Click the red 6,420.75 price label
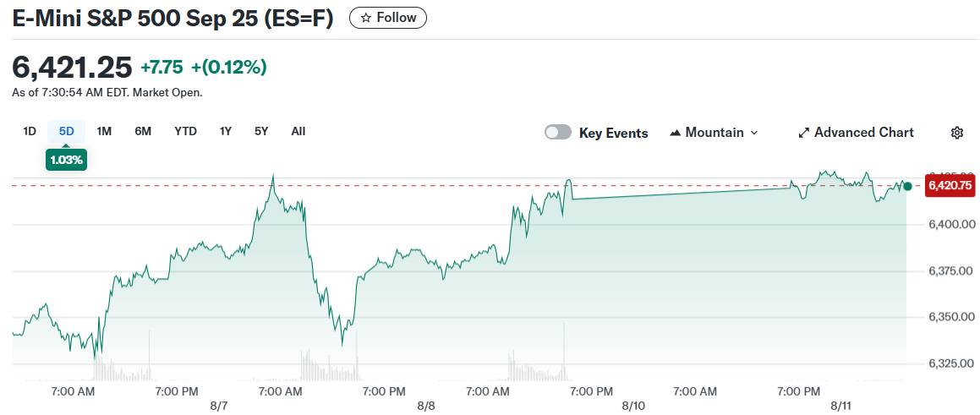This screenshot has width=980, height=415. (x=950, y=186)
